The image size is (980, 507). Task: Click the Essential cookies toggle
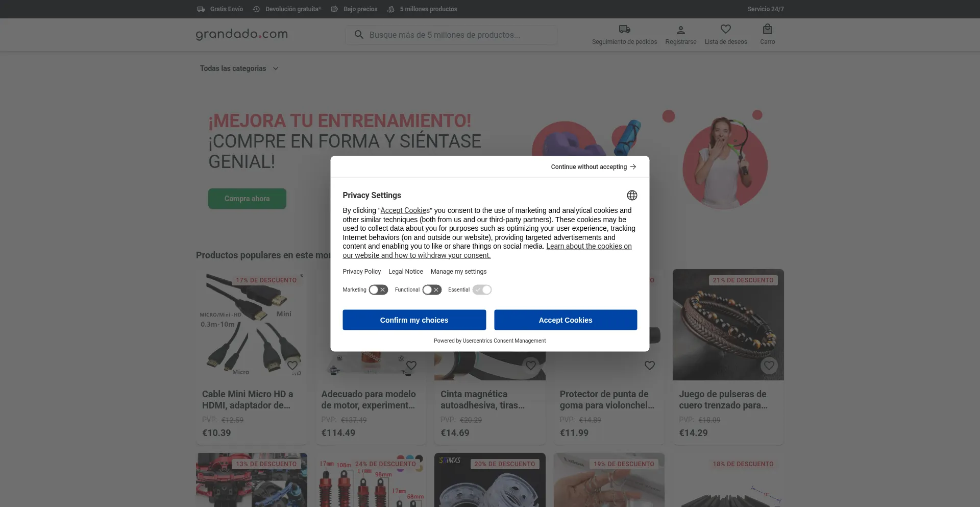[x=482, y=290]
